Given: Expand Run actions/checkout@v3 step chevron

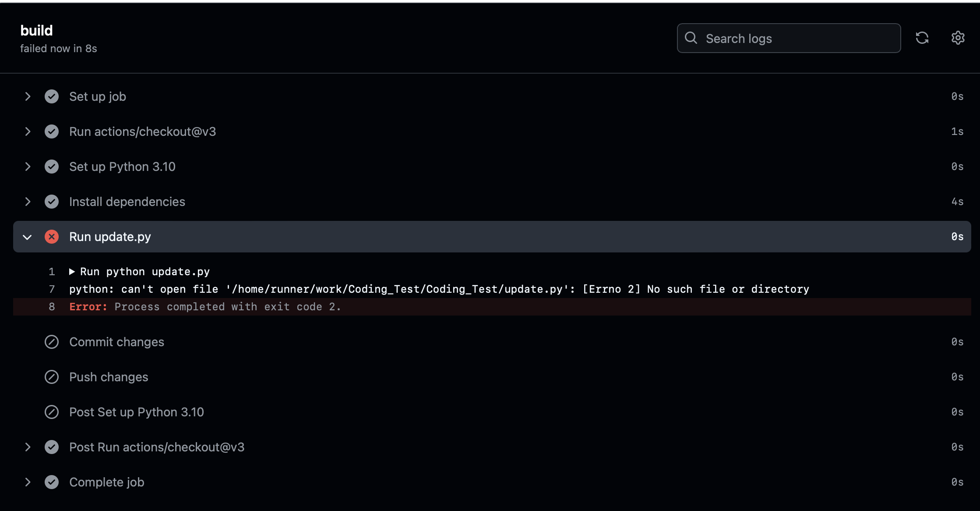Looking at the screenshot, I should [x=28, y=131].
